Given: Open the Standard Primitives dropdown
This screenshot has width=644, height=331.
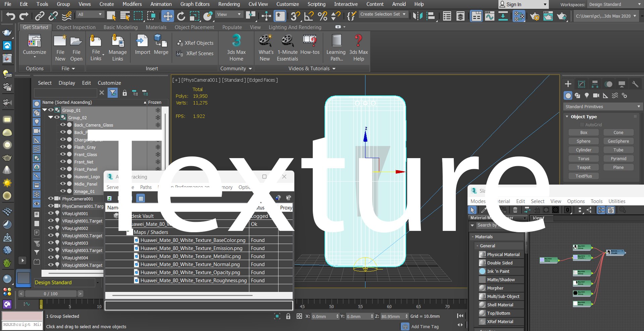Looking at the screenshot, I should click(x=603, y=107).
